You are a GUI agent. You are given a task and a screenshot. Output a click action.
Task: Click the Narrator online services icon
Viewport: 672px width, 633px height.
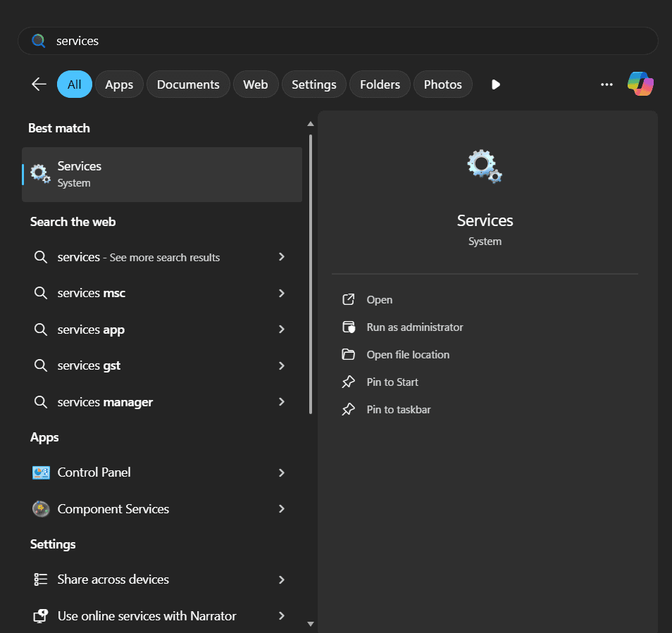click(41, 616)
